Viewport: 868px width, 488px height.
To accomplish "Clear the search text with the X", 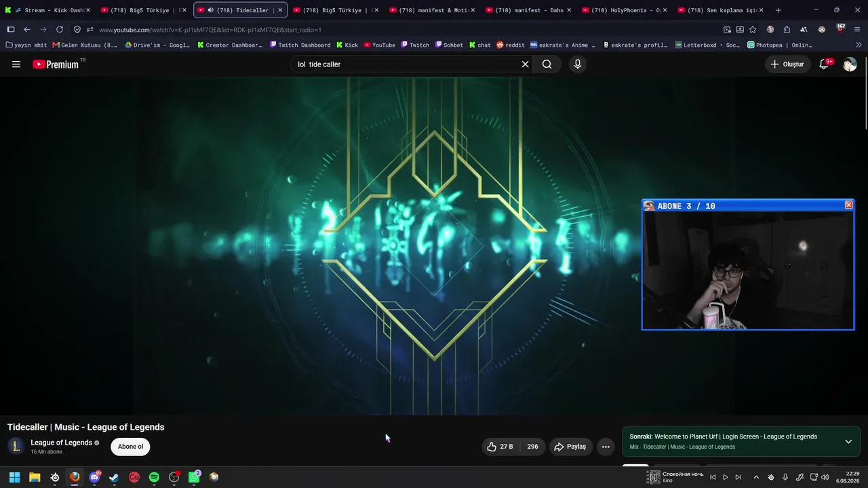I will 525,64.
